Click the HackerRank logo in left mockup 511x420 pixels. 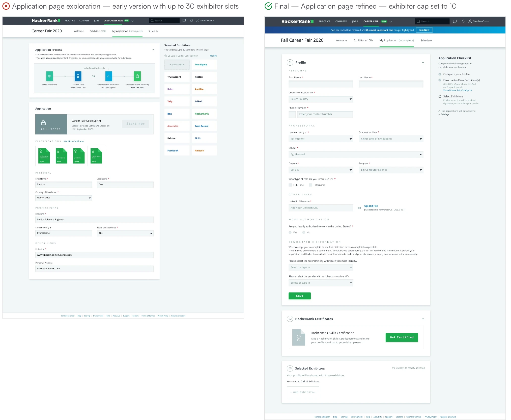(x=46, y=20)
